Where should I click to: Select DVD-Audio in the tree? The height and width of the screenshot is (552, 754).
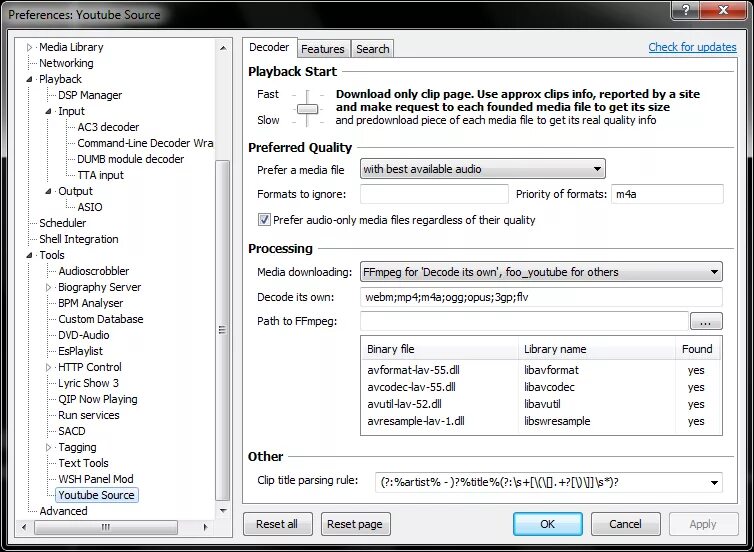84,335
